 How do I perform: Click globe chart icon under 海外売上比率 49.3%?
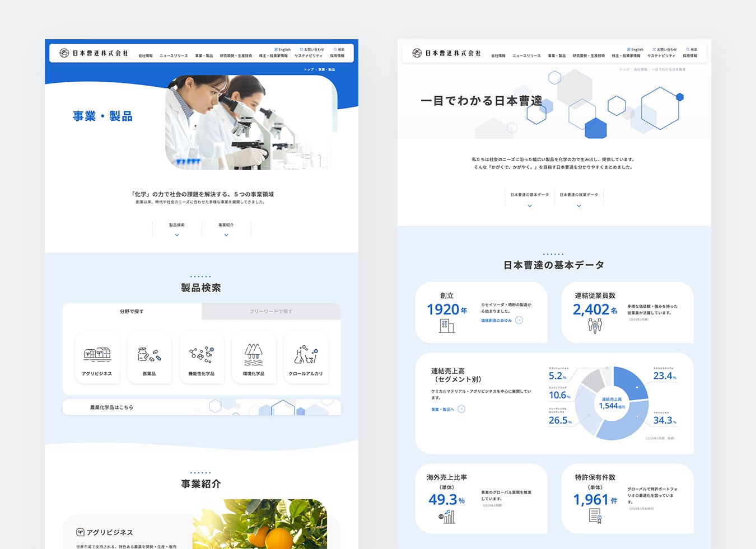447,517
